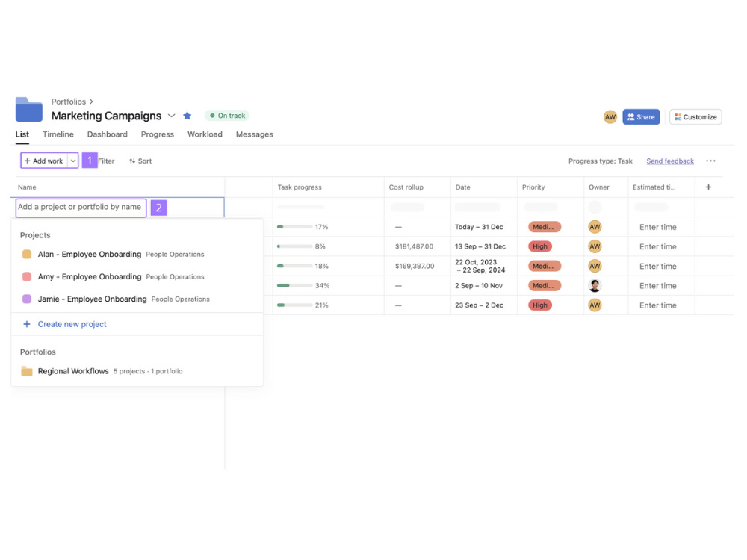This screenshot has height=560, width=747.
Task: Click the pink Amy project color icon
Action: (x=27, y=277)
